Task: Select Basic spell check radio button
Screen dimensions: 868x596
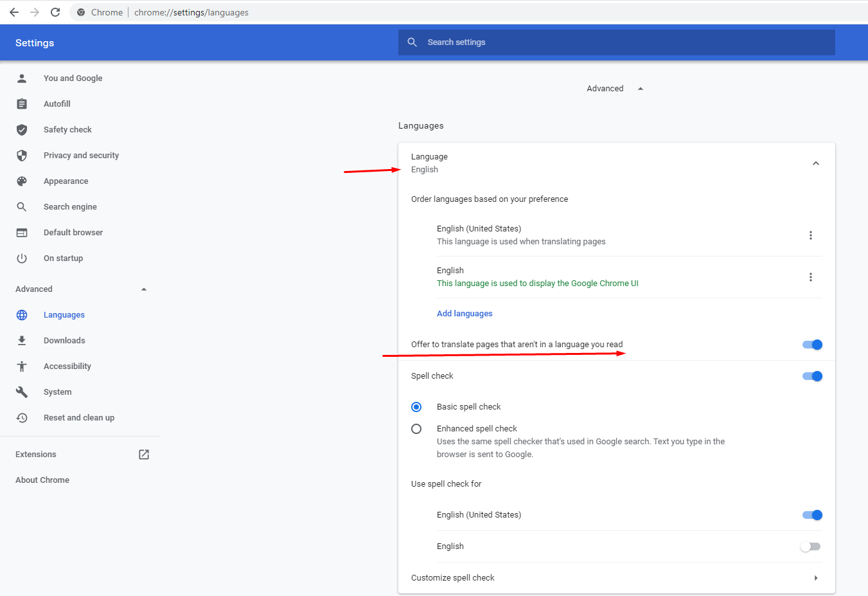Action: pyautogui.click(x=416, y=407)
